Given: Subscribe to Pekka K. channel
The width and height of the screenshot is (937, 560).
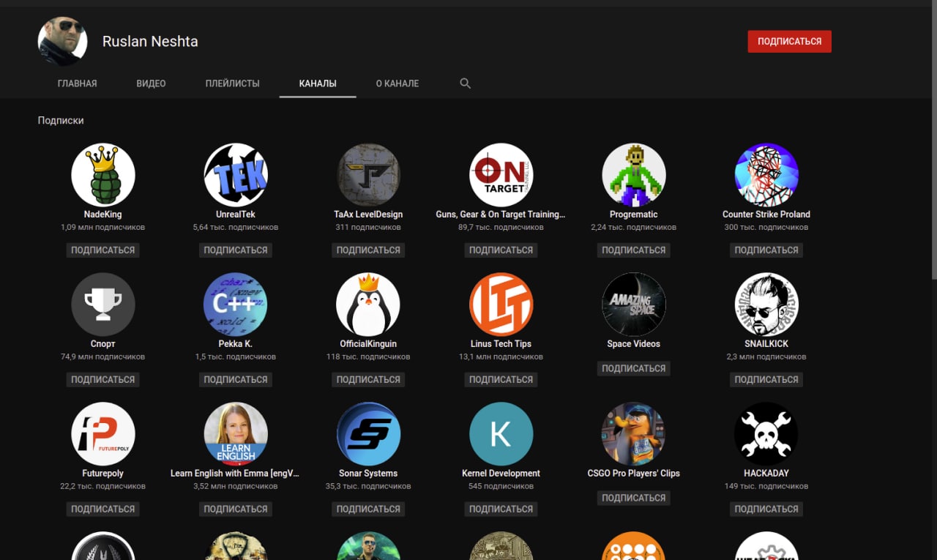Looking at the screenshot, I should coord(236,379).
